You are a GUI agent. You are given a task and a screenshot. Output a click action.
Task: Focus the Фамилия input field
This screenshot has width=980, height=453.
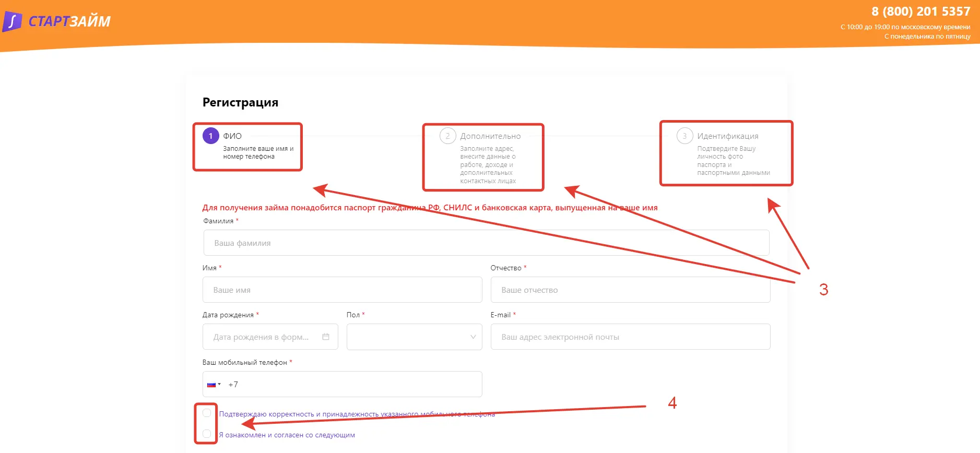tap(487, 243)
